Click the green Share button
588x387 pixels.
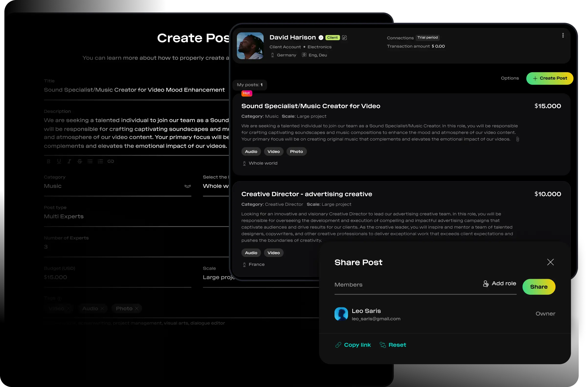[539, 287]
